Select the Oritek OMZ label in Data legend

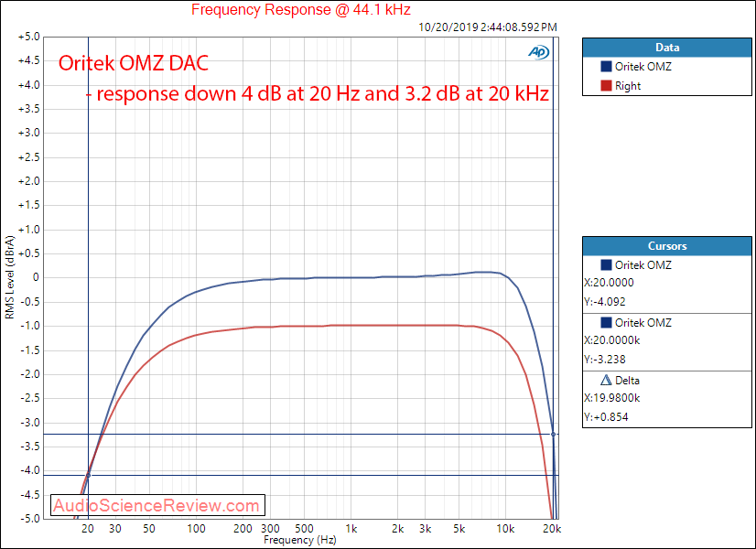(643, 67)
